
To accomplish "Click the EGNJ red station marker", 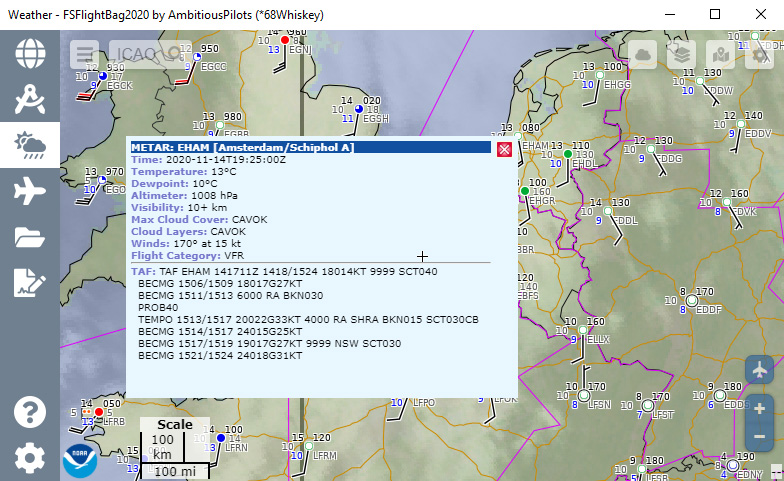I will point(285,40).
